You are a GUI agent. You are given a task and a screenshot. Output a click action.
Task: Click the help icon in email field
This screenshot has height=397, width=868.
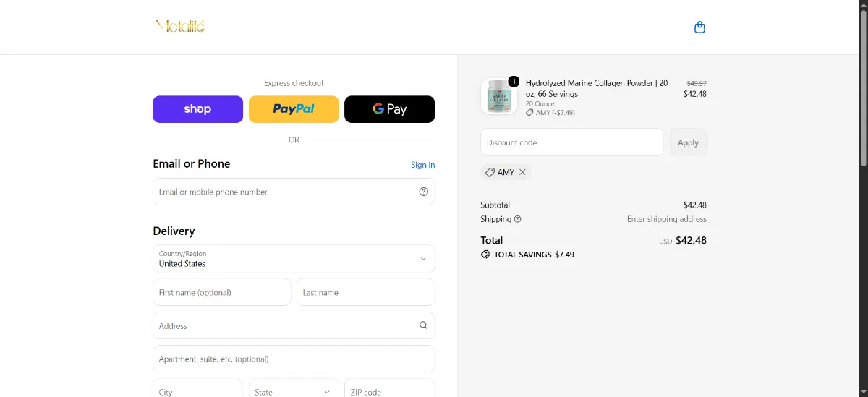click(424, 192)
